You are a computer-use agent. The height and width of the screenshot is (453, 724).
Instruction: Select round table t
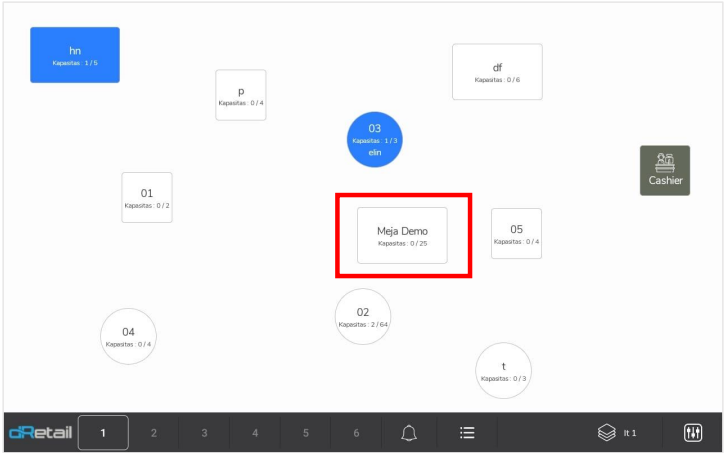coord(503,371)
